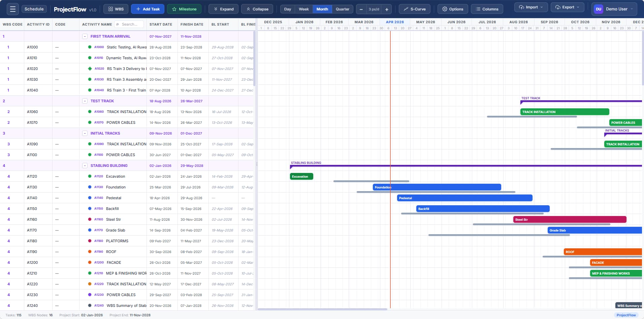
Task: Click the green status dot beside A1060
Action: 89,111
